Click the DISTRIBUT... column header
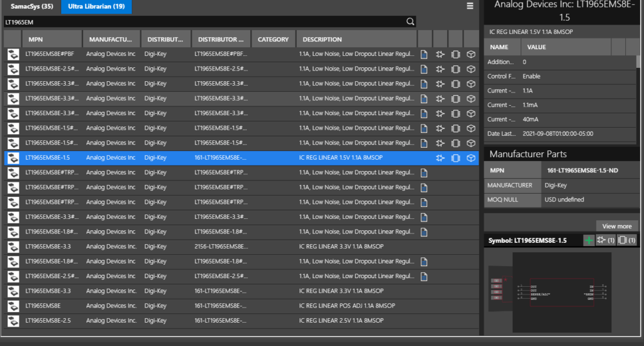 (x=166, y=40)
